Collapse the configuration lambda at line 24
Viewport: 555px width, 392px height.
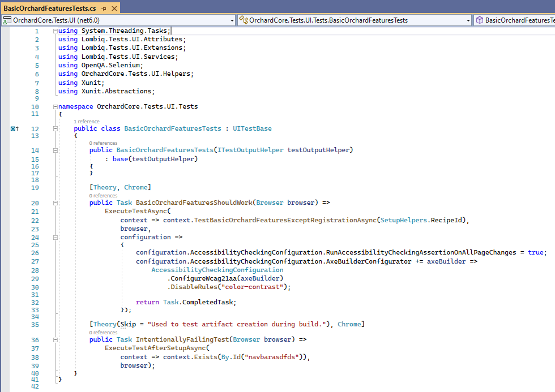[x=55, y=238]
